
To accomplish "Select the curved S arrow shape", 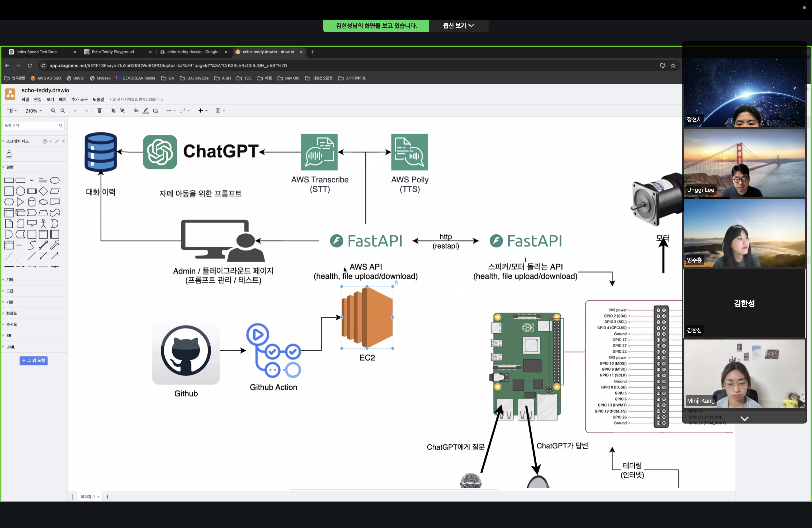I will (32, 245).
